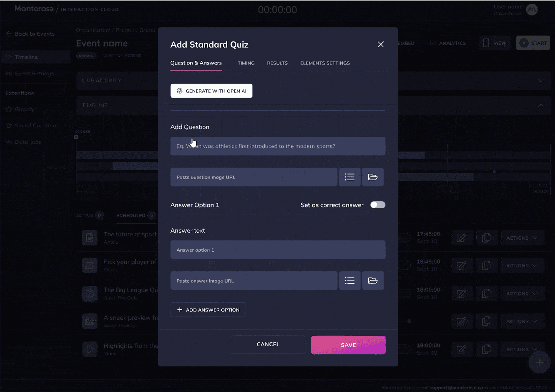This screenshot has width=555, height=392.
Task: Click the list icon beside answer image URL
Action: (x=350, y=281)
